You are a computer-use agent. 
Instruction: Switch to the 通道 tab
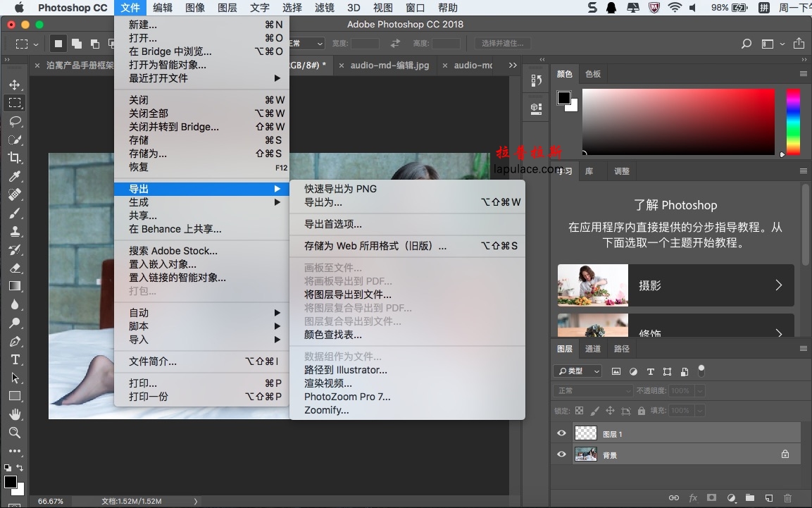[x=593, y=349]
